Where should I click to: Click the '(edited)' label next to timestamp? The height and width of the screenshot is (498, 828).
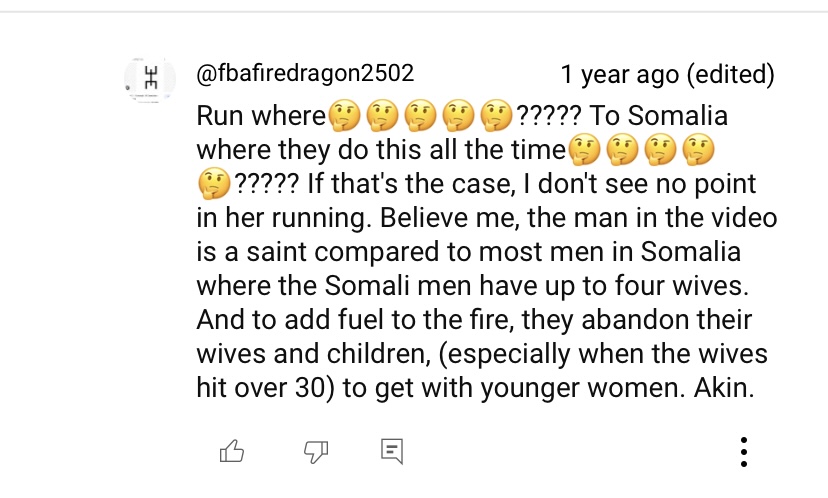click(730, 74)
